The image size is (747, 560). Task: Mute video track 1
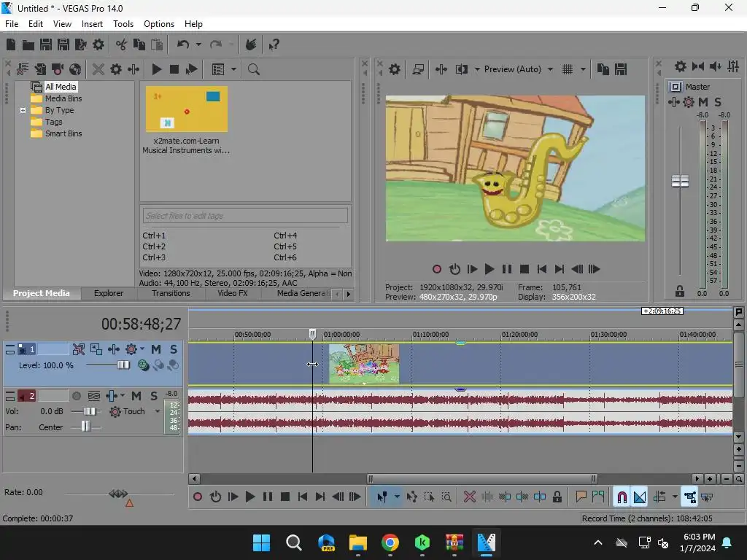click(156, 349)
